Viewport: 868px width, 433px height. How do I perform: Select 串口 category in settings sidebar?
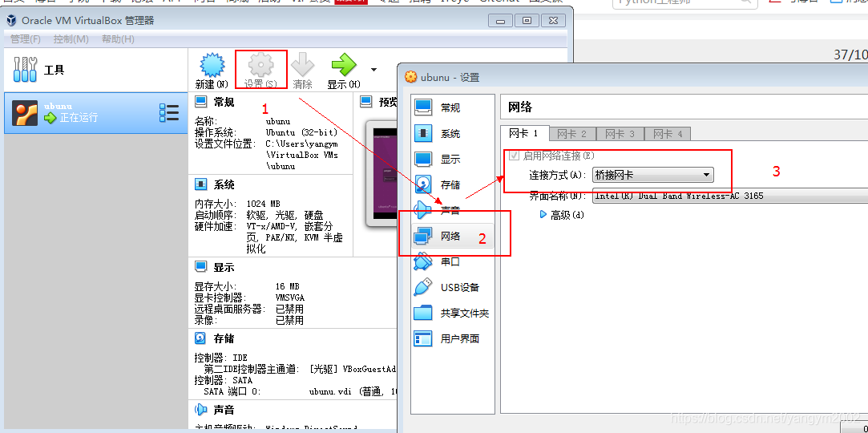pos(453,261)
